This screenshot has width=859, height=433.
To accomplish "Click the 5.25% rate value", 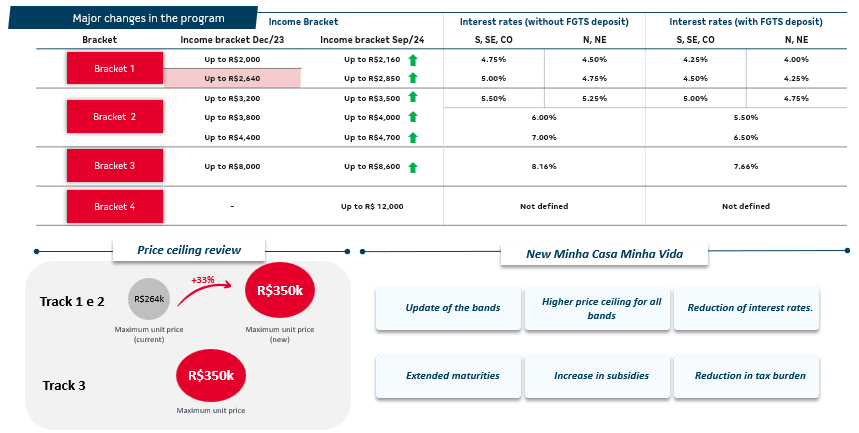I will pos(594,98).
